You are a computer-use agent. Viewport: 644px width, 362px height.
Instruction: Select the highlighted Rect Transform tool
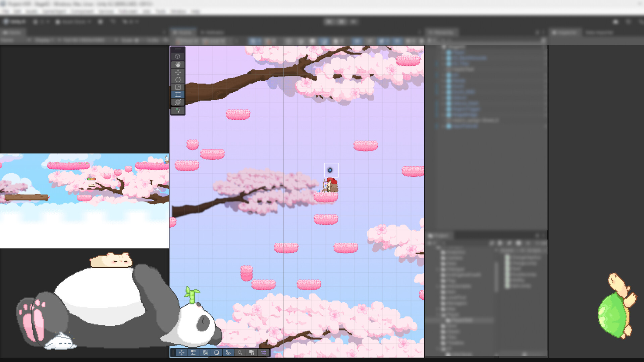pyautogui.click(x=178, y=95)
